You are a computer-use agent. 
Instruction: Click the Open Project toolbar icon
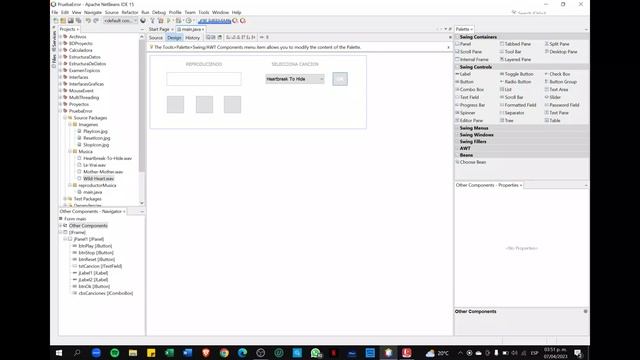click(70, 21)
